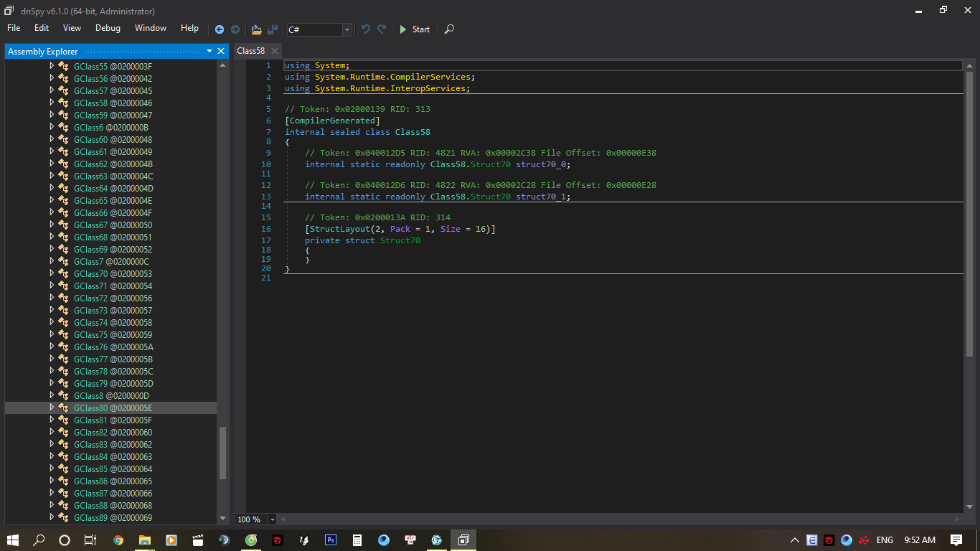The width and height of the screenshot is (980, 551).
Task: Click the class icon beside GClass75
Action: (63, 334)
